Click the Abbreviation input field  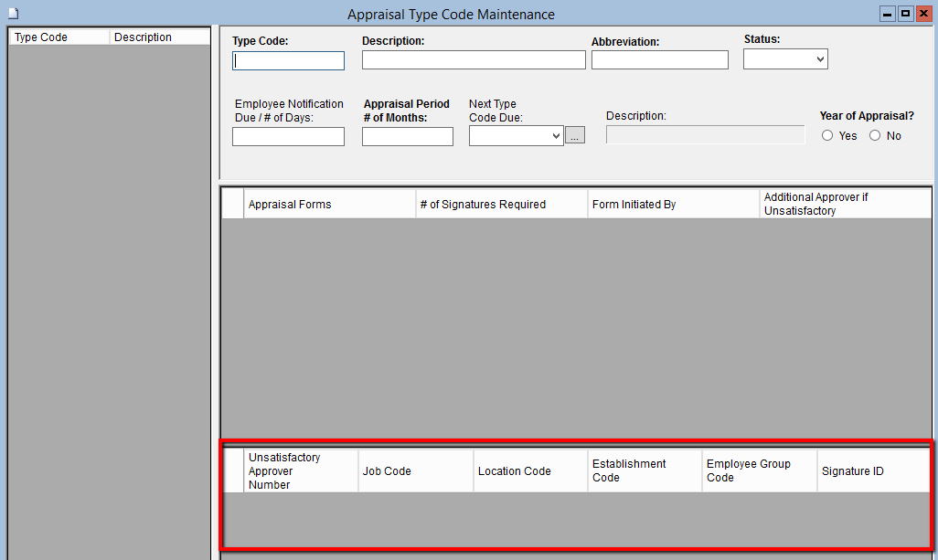(x=659, y=60)
